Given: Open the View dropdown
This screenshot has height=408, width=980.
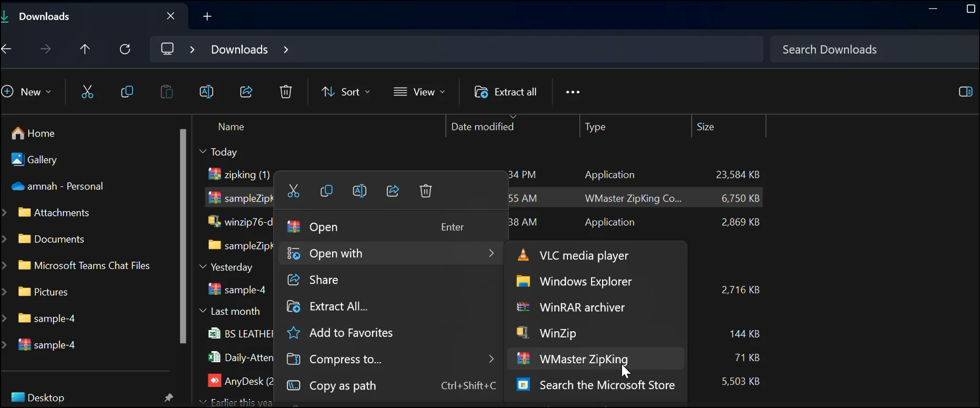Looking at the screenshot, I should [419, 92].
